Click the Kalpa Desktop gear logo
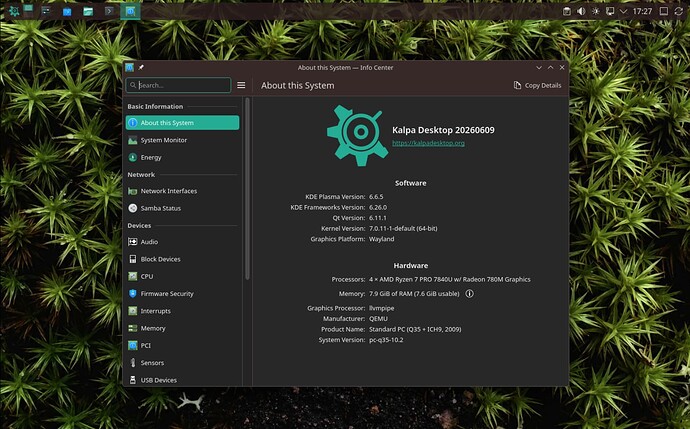 (357, 136)
